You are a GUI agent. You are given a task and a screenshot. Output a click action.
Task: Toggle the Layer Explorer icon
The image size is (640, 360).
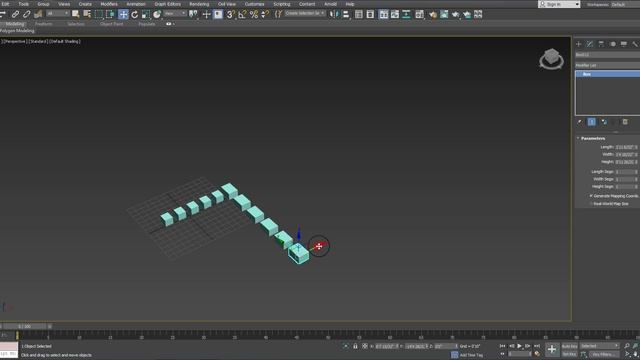tap(370, 14)
